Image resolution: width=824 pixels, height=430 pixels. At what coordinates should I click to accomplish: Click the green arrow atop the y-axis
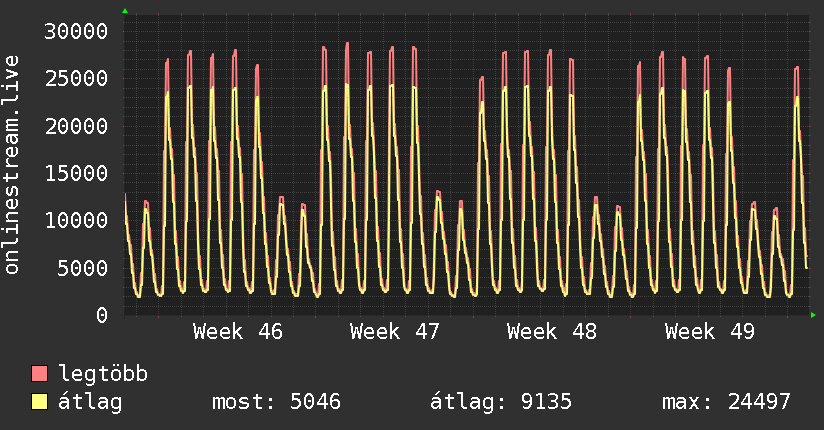[x=125, y=11]
